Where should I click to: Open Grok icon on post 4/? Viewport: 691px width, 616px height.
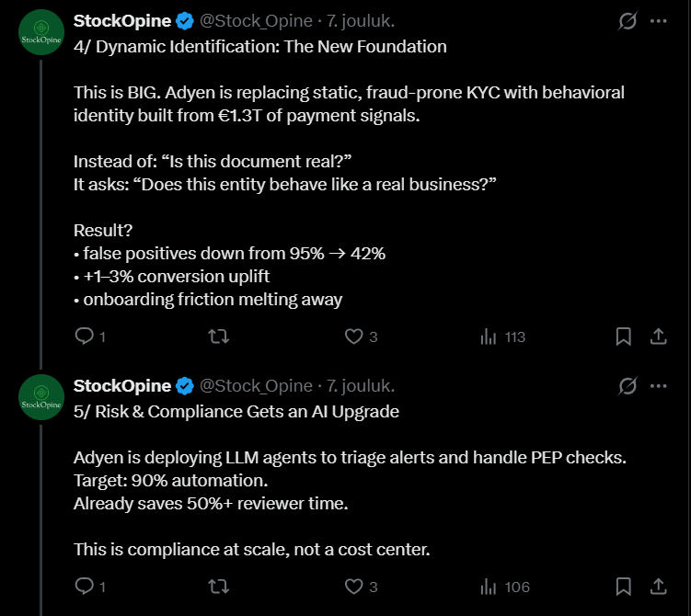pos(628,20)
